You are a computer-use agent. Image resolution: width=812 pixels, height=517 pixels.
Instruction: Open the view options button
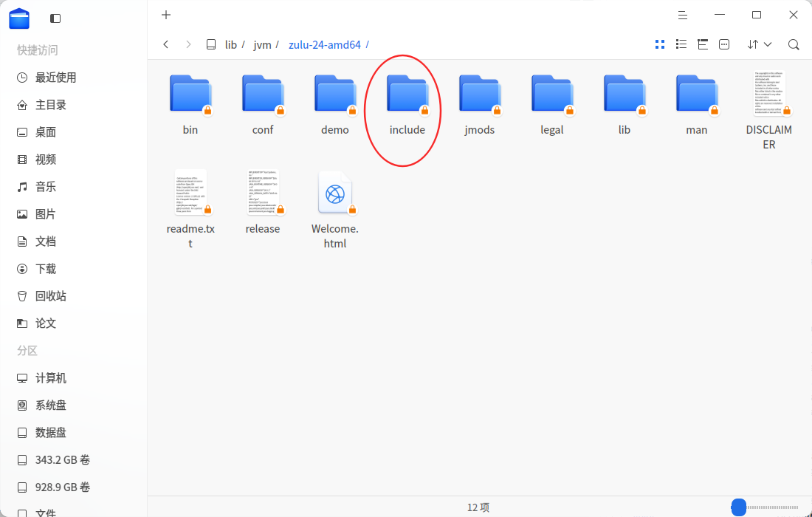click(x=724, y=44)
